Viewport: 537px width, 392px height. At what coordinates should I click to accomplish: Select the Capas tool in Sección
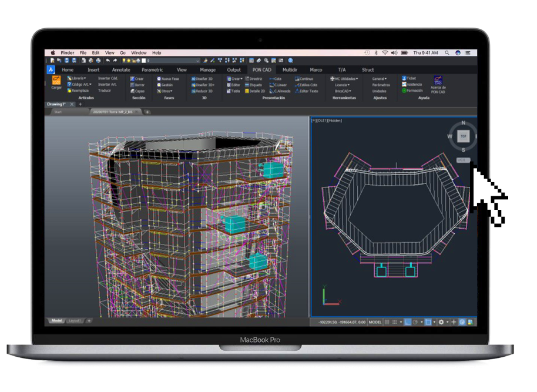click(x=138, y=91)
